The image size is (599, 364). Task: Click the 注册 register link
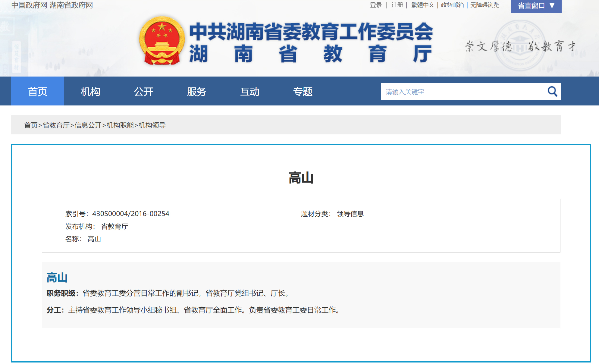(x=397, y=5)
